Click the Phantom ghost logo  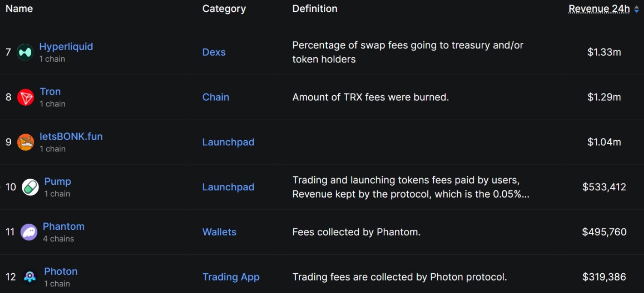(x=29, y=231)
